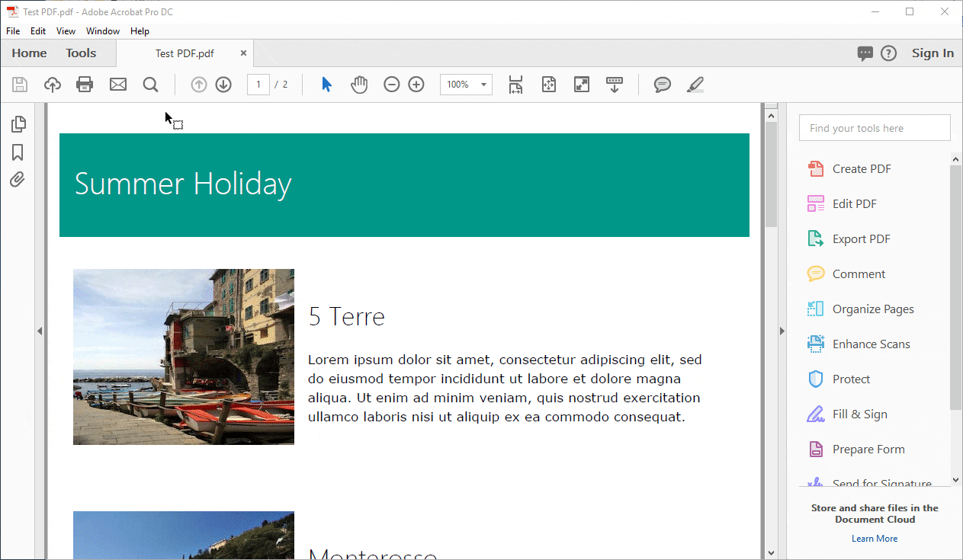Collapse the right tools pane arrow
The width and height of the screenshot is (963, 560).
[781, 331]
